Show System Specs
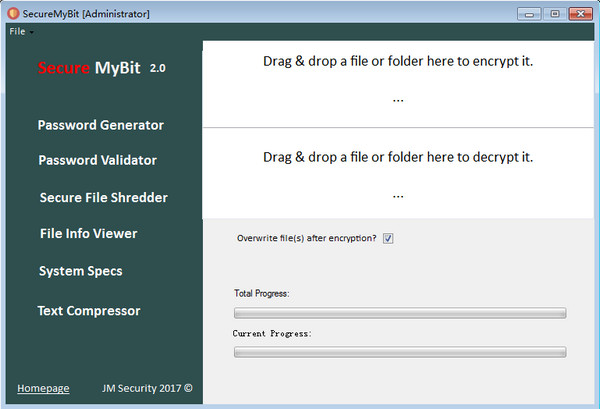 [x=81, y=271]
